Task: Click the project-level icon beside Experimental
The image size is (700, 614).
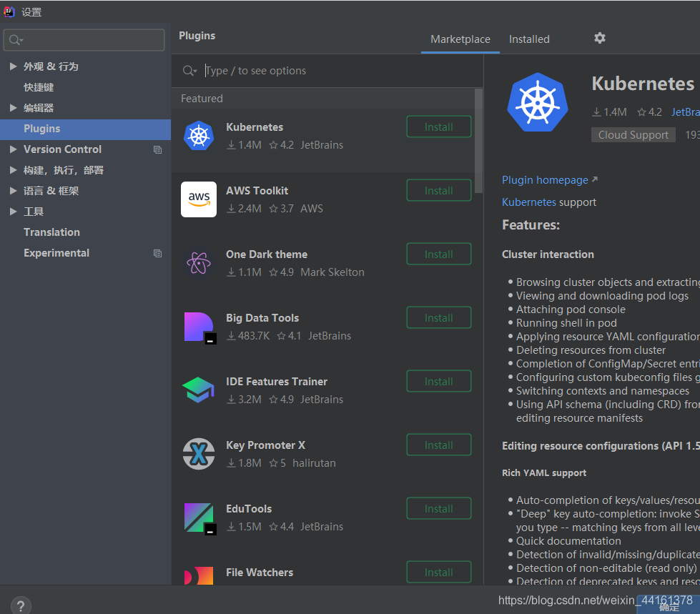Action: pyautogui.click(x=157, y=254)
